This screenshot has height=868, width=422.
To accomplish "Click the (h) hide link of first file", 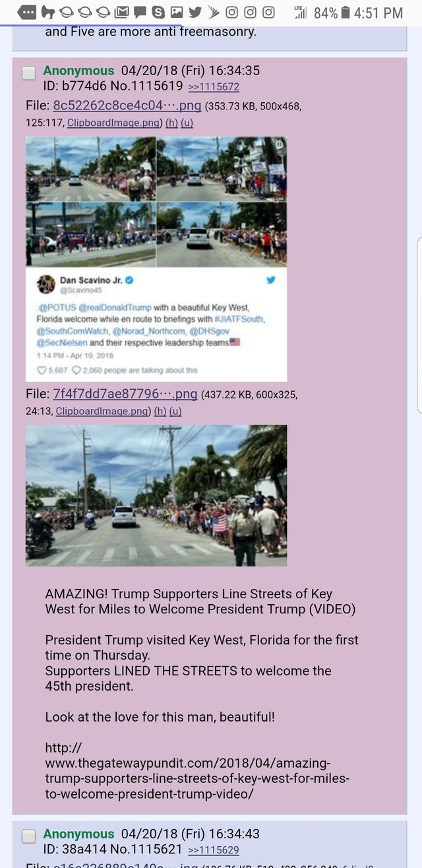I will point(171,123).
